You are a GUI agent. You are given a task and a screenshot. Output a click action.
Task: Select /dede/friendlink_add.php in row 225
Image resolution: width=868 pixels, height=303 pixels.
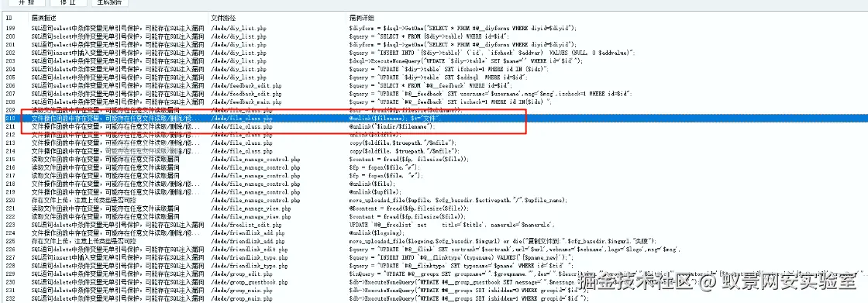point(247,242)
